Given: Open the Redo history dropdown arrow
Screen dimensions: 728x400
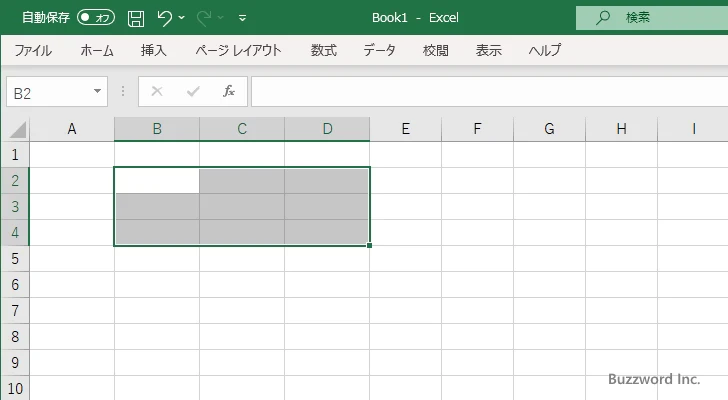Looking at the screenshot, I should (221, 18).
